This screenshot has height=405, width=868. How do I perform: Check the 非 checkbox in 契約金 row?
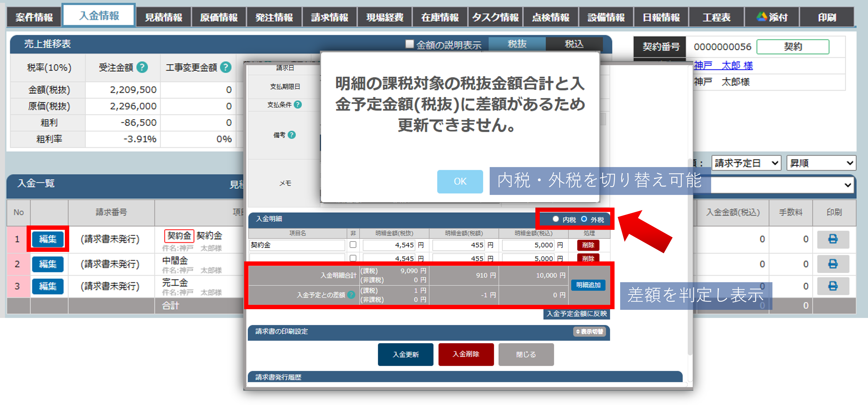(353, 245)
